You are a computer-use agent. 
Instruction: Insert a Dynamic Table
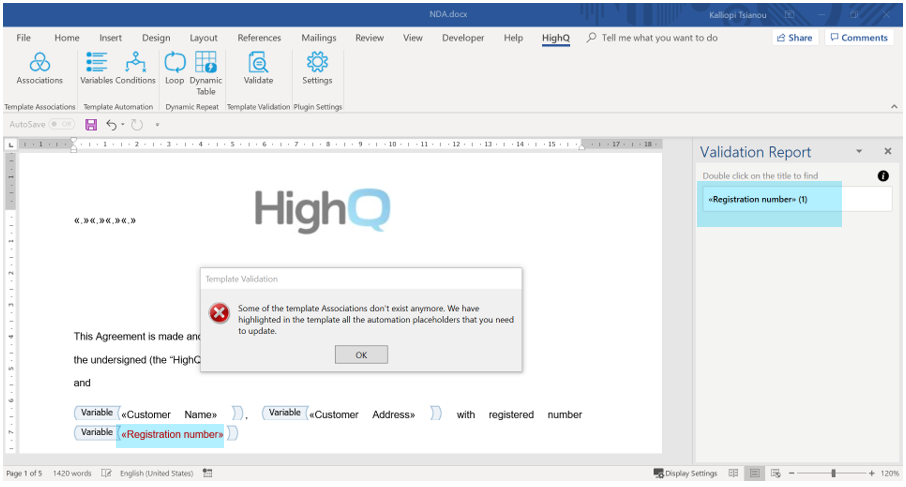pos(206,70)
